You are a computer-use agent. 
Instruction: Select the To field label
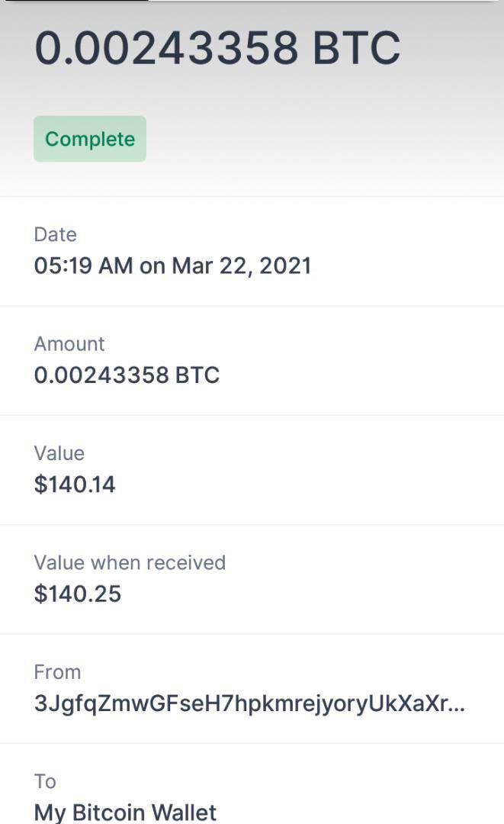click(45, 781)
